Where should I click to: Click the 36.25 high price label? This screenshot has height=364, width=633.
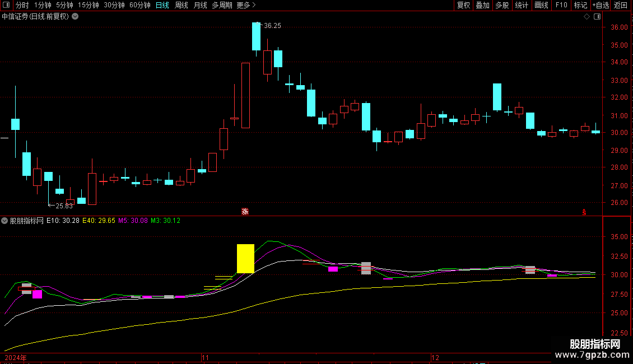(x=272, y=26)
